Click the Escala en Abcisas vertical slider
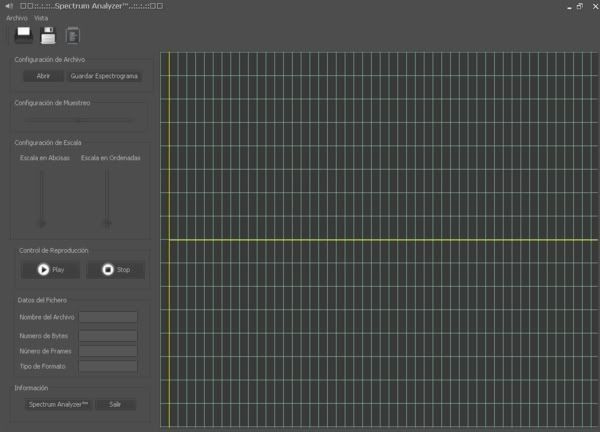Image resolution: width=600 pixels, height=432 pixels. (42, 199)
